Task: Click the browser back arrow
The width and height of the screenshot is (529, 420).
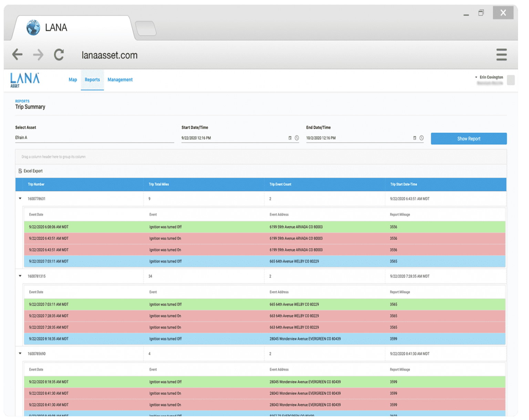Action: pyautogui.click(x=17, y=54)
